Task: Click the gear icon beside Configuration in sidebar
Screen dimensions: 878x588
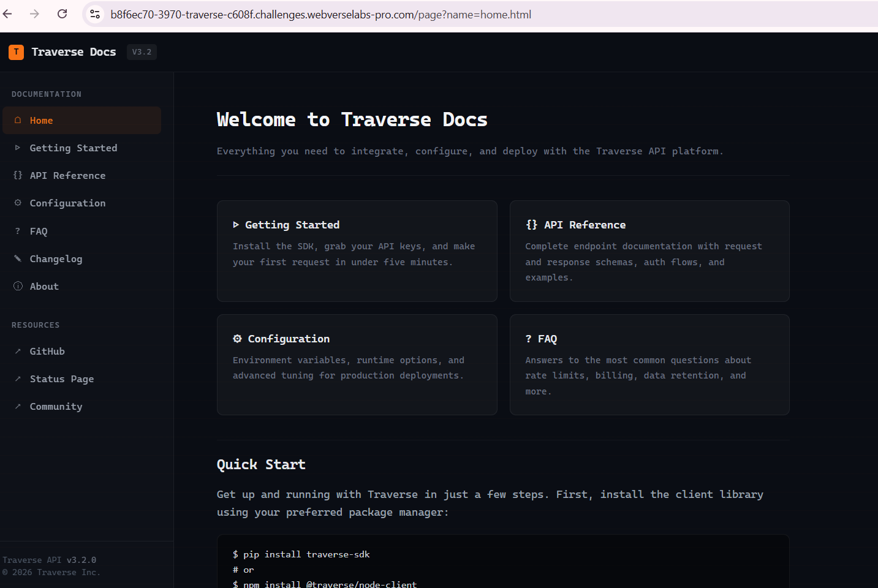Action: pos(18,203)
